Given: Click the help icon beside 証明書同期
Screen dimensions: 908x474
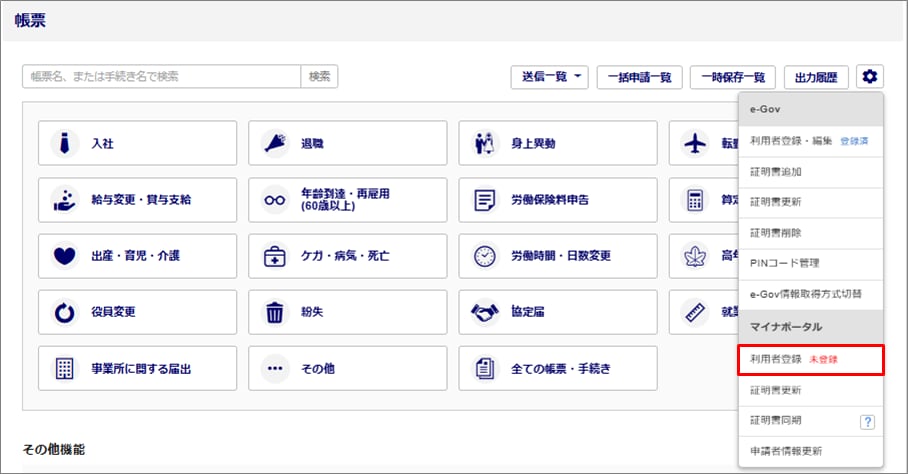Looking at the screenshot, I should click(866, 422).
